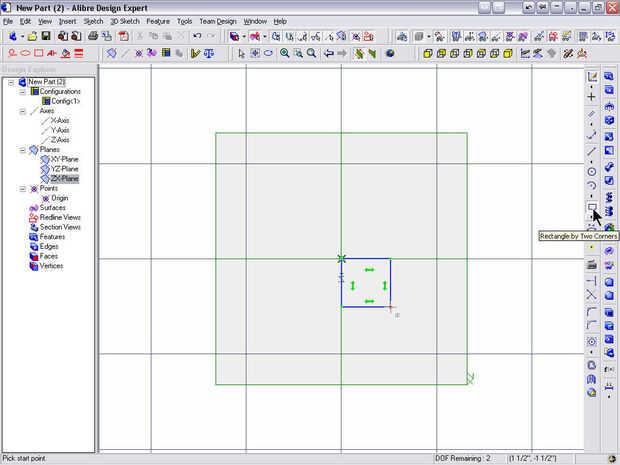Collapse the Planes tree node
Screen dimensions: 620x465
point(23,150)
